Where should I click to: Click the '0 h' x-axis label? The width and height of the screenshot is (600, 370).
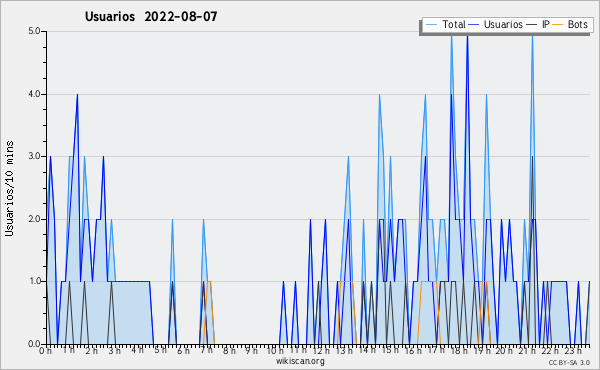coord(45,351)
